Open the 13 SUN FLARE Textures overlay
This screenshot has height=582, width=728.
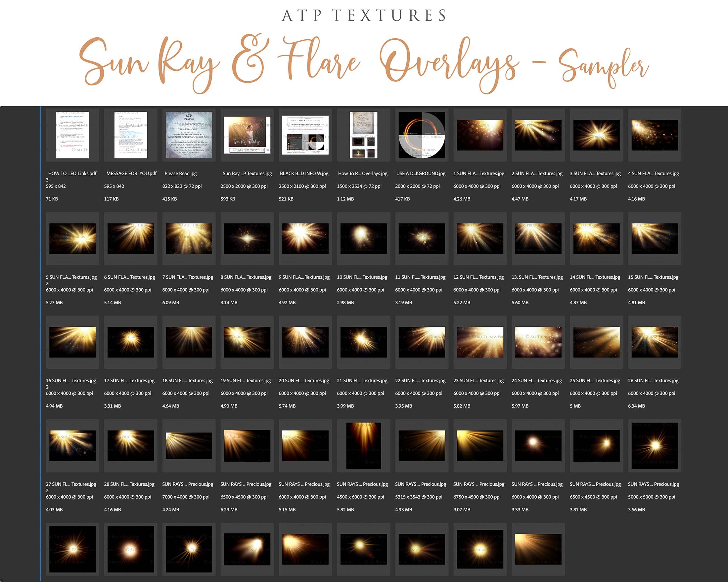538,238
